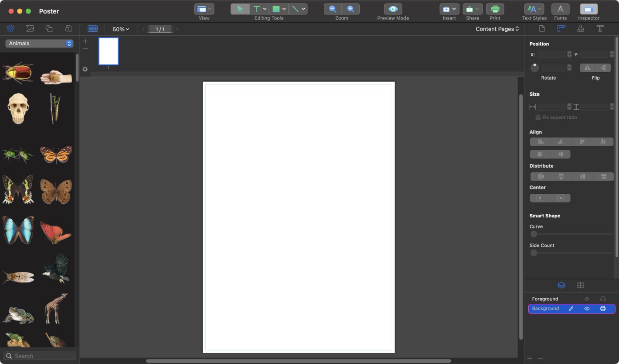619x364 pixels.
Task: Enable Preview Mode
Action: click(392, 9)
